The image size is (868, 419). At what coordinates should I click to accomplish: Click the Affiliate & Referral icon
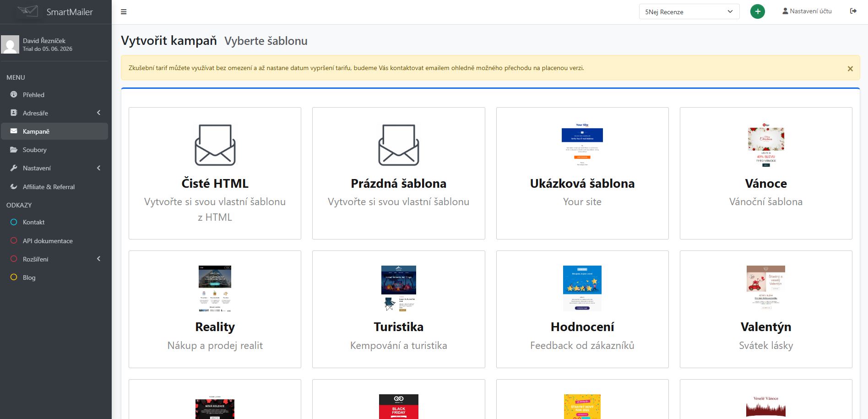[14, 187]
